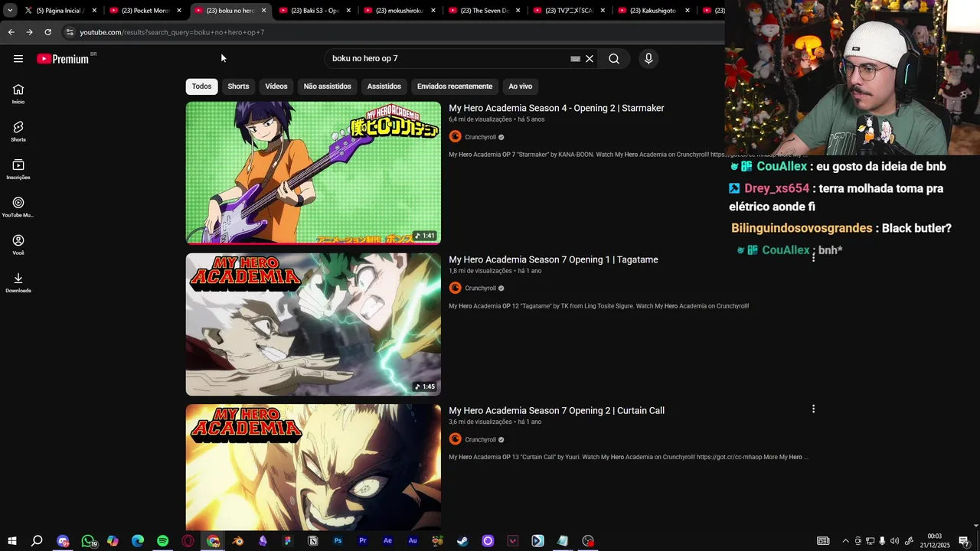This screenshot has width=980, height=551.
Task: Click the browser address bar URL
Action: point(172,32)
